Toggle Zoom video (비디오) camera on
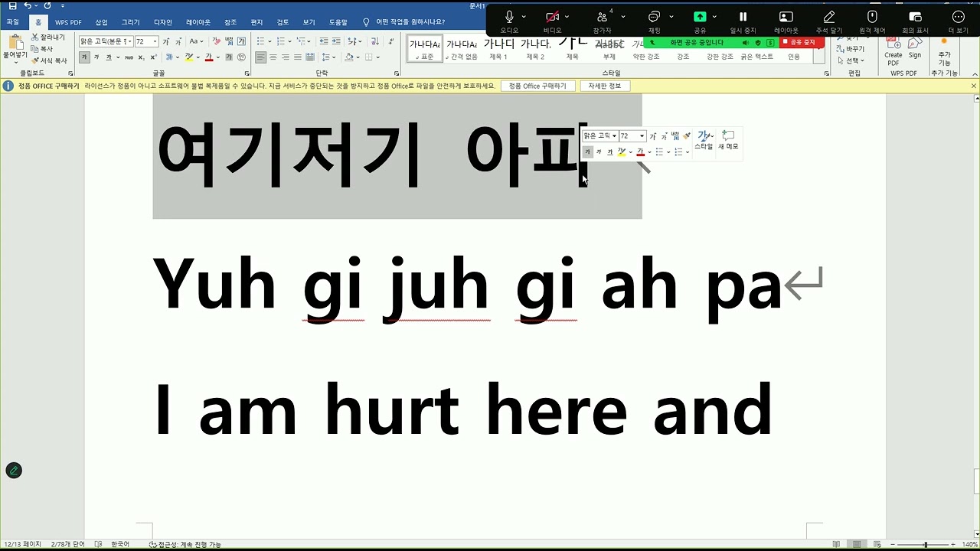 552,17
